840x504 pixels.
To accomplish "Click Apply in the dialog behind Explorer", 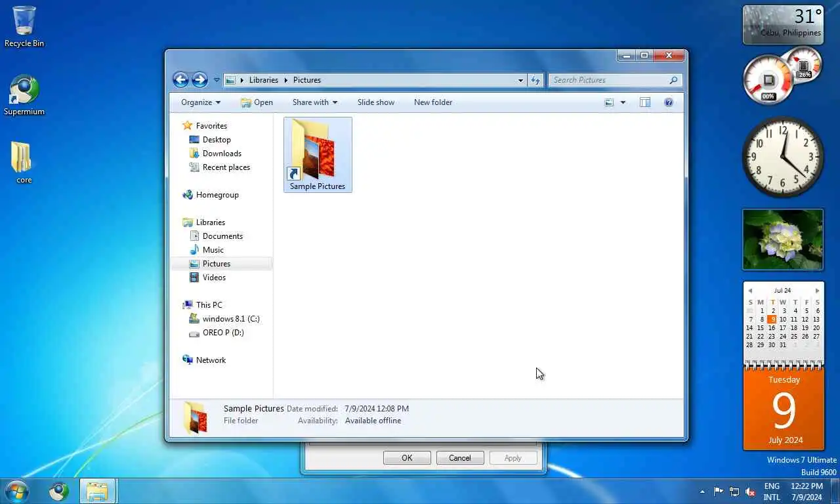I will click(x=513, y=458).
